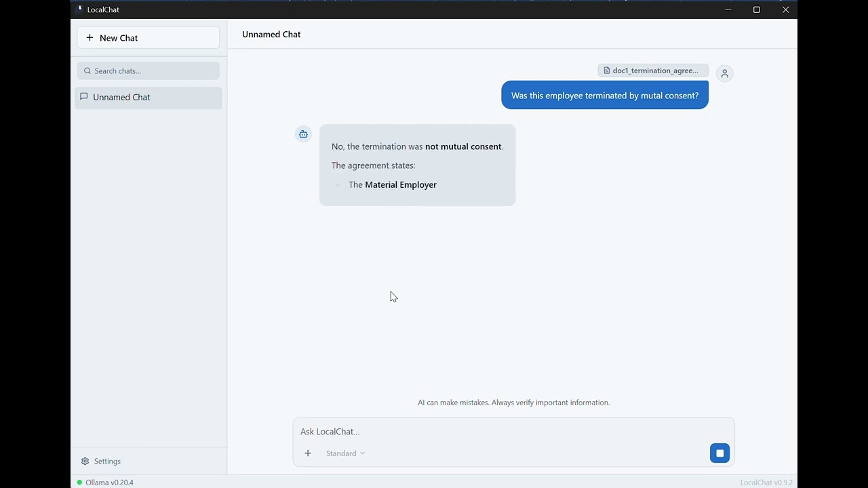Add attachment with the plus icon
Viewport: 868px width, 488px height.
(308, 453)
